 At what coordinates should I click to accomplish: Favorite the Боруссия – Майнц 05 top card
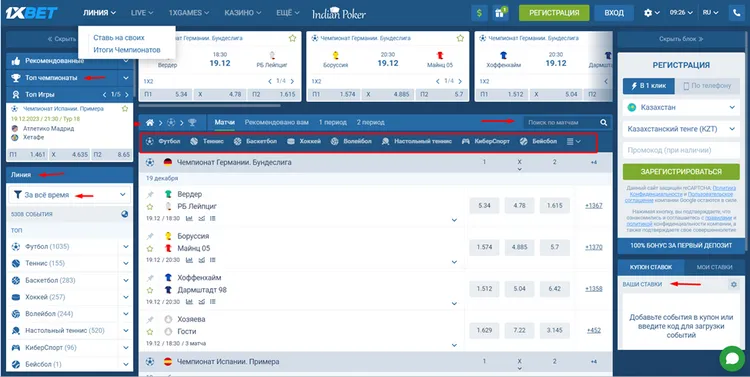pyautogui.click(x=460, y=38)
